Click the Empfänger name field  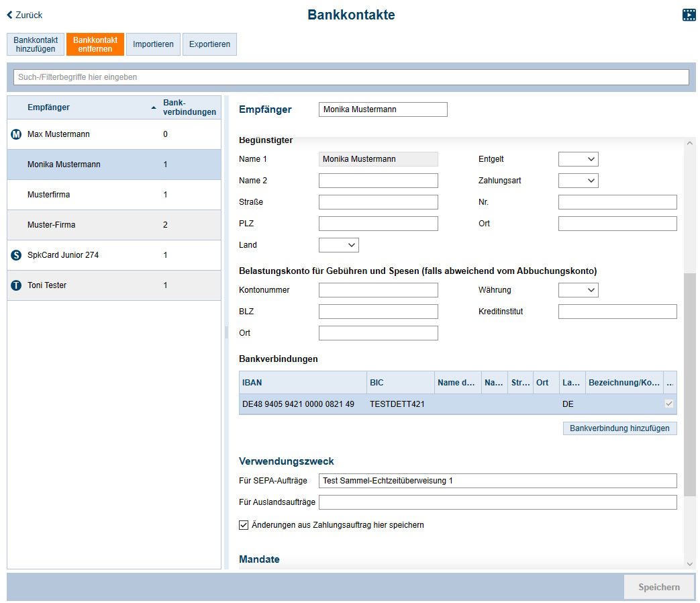pos(383,109)
